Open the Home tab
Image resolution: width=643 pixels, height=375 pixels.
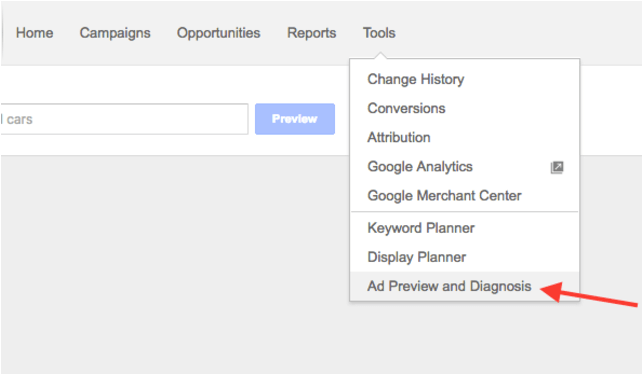tap(34, 33)
